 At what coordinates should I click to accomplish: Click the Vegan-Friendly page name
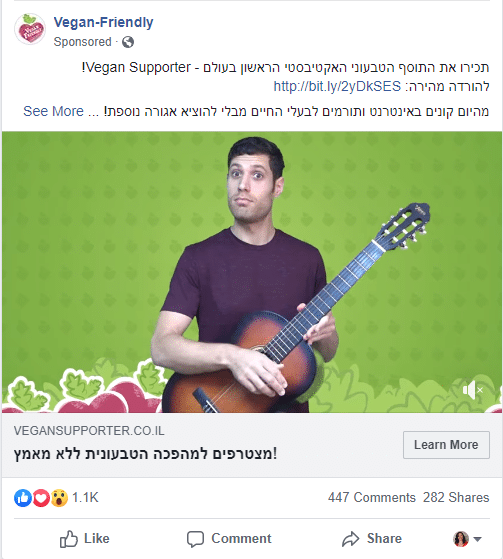pos(103,22)
